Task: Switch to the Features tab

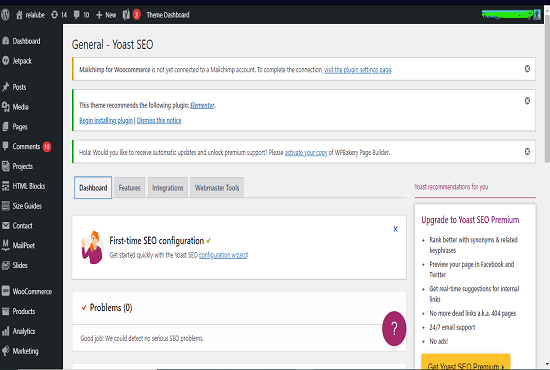Action: pyautogui.click(x=129, y=188)
